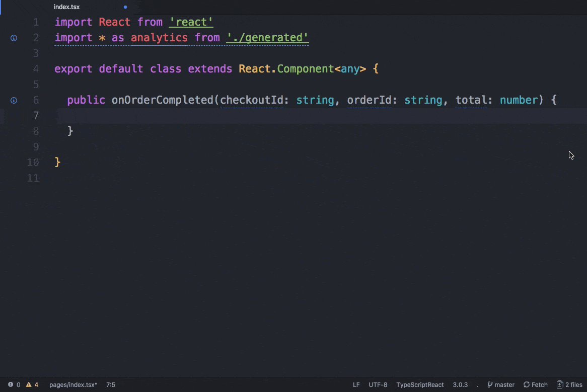Open the TypeScriptReact language mode selector
This screenshot has height=392, width=587.
point(420,384)
